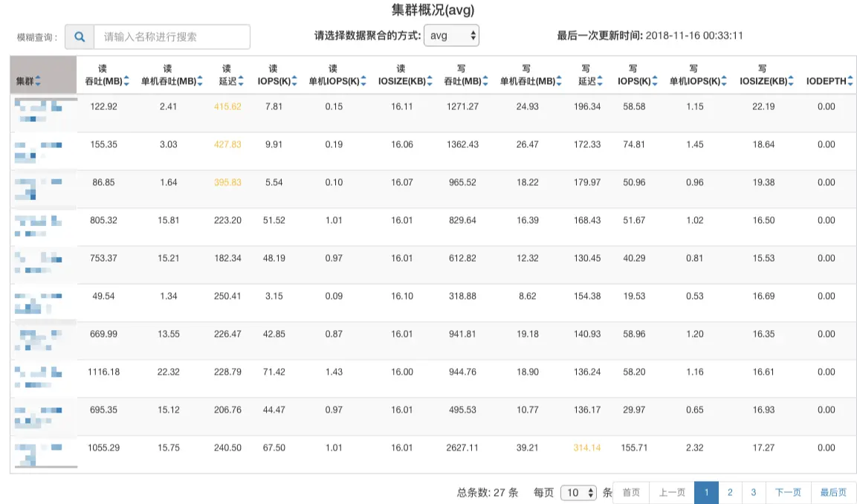Image resolution: width=857 pixels, height=504 pixels.
Task: Click read throughput cell 1055.29
Action: 104,448
